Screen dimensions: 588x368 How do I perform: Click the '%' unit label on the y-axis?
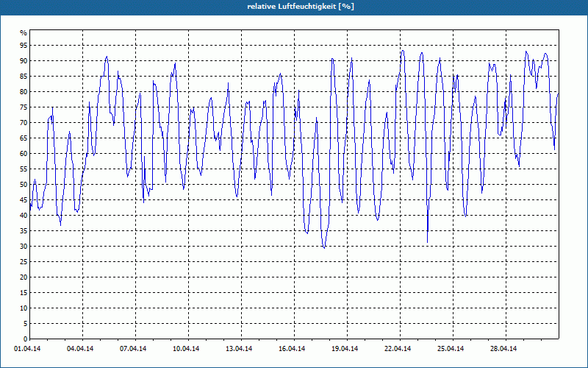click(24, 33)
